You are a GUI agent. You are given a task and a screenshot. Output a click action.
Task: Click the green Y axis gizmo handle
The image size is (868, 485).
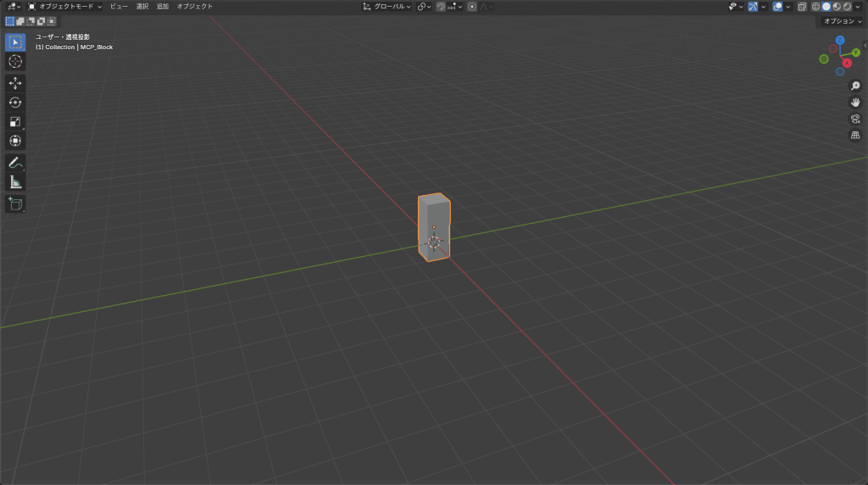(x=856, y=53)
